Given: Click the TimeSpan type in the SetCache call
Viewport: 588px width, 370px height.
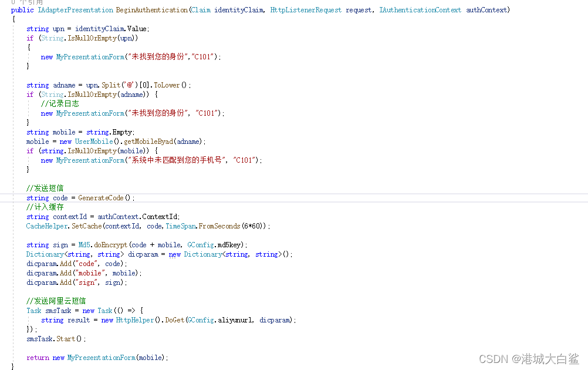Looking at the screenshot, I should [x=181, y=226].
